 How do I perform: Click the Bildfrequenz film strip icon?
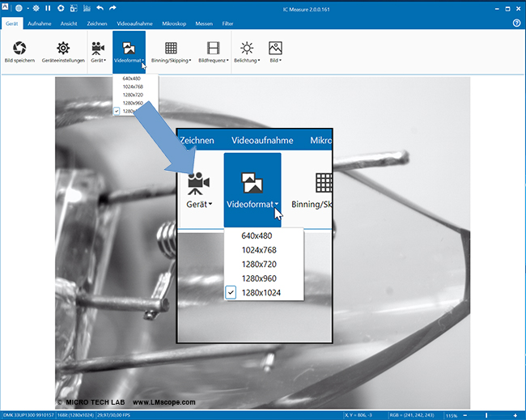point(213,48)
